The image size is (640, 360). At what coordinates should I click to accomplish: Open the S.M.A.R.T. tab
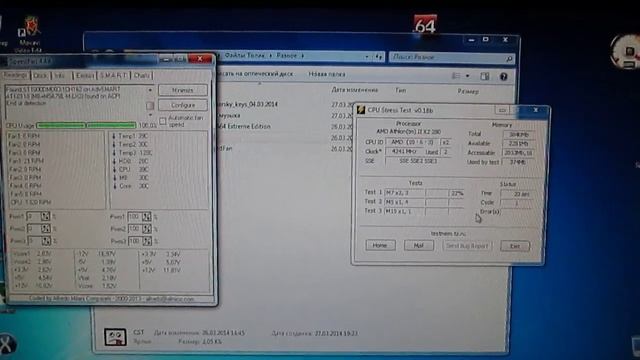click(x=113, y=76)
